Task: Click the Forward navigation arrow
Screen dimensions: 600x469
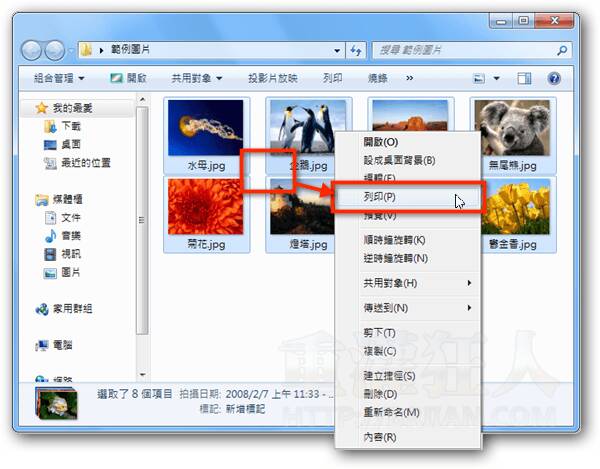Action: point(54,50)
